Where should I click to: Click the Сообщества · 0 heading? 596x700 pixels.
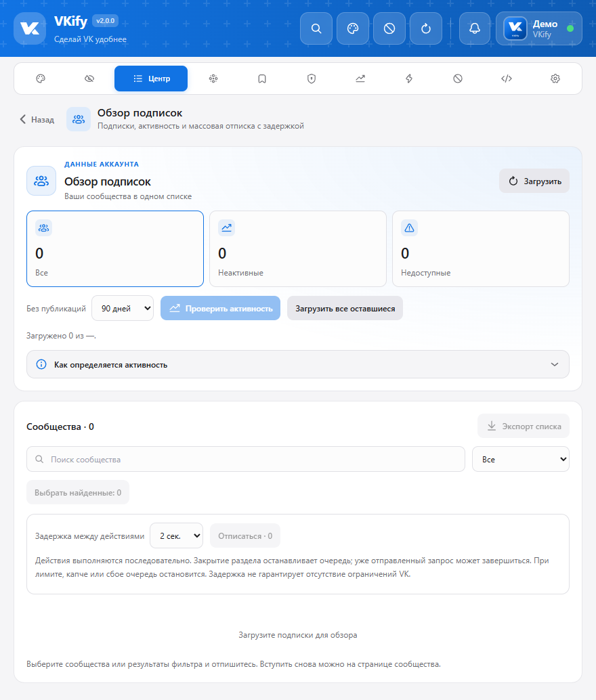click(x=60, y=426)
